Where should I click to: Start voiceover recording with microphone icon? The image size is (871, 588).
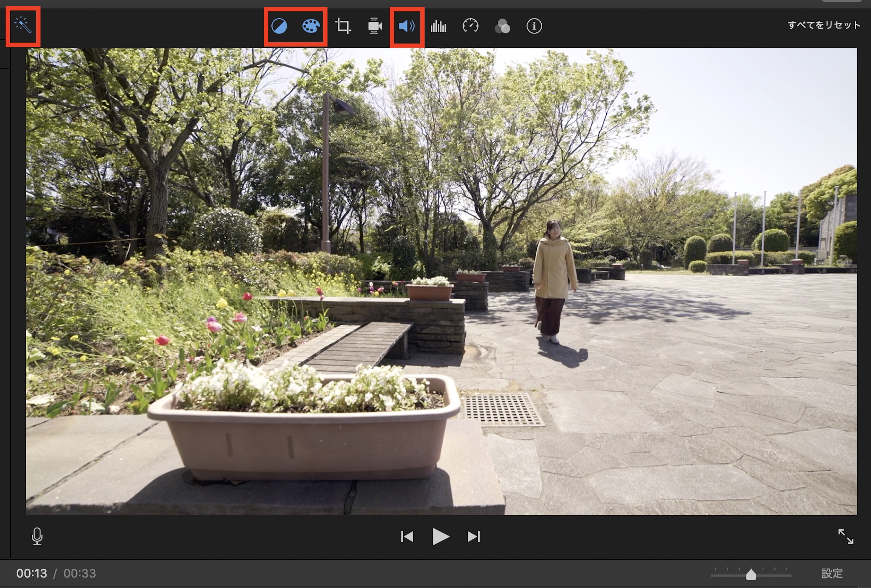coord(37,536)
